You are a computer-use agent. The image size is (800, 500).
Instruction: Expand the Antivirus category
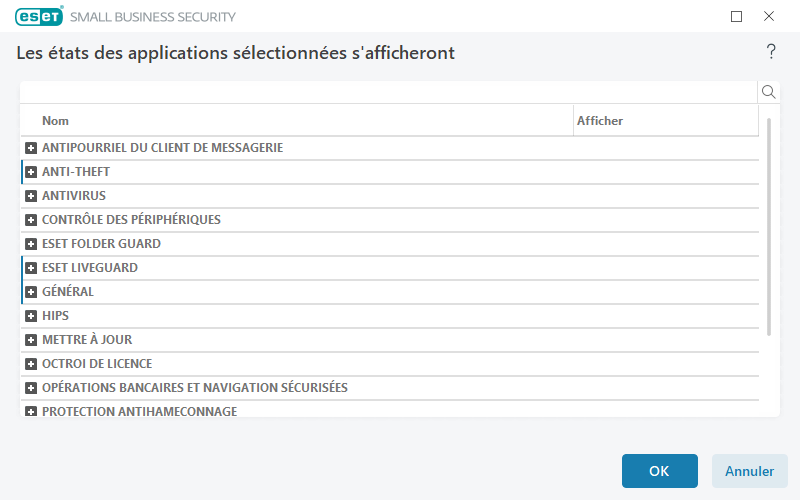point(31,196)
